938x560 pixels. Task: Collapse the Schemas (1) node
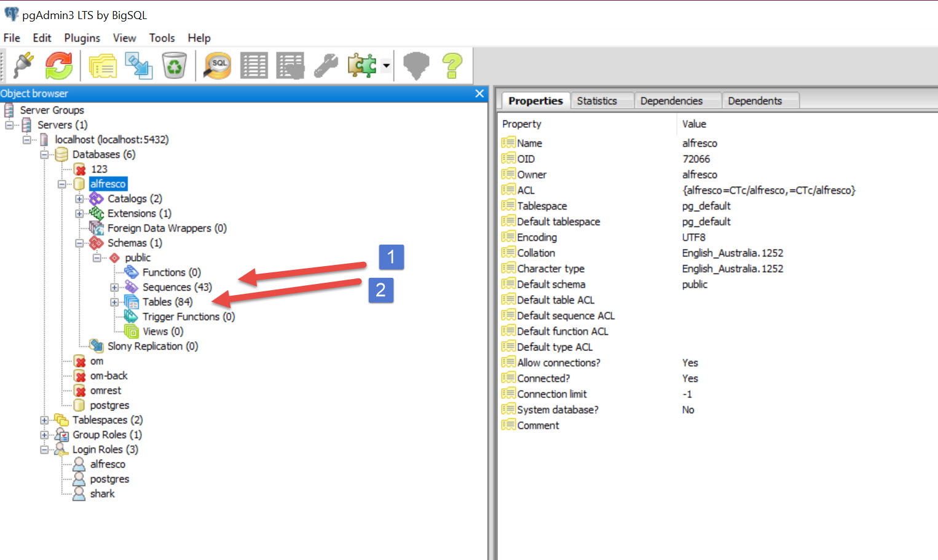click(x=79, y=243)
